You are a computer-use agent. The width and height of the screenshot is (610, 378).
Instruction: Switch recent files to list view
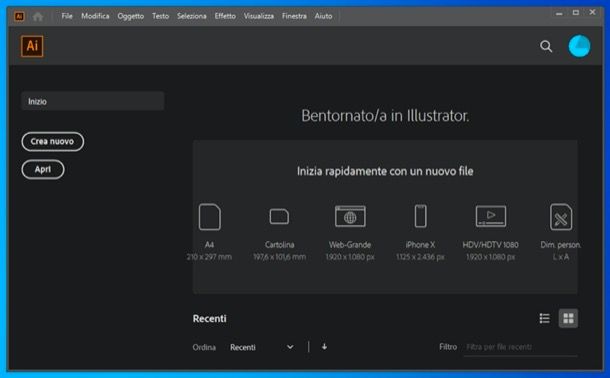(x=545, y=318)
